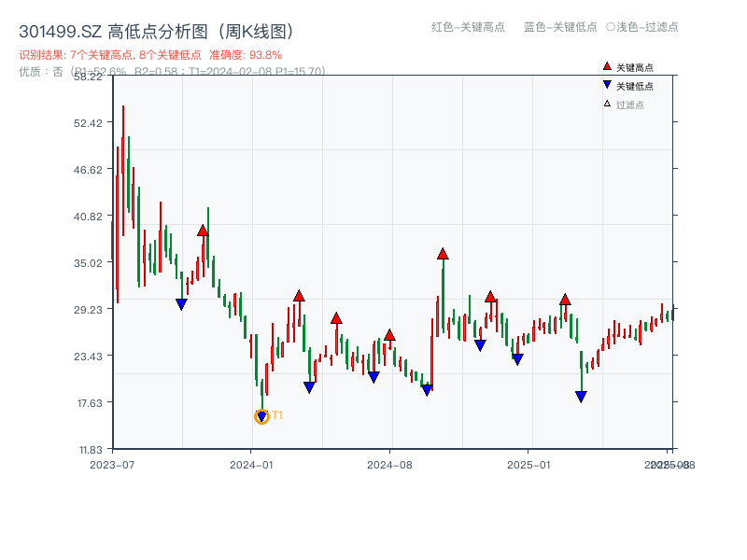Select the highest red triangle near July 2023
Screen dimensions: 747x560
coord(204,229)
